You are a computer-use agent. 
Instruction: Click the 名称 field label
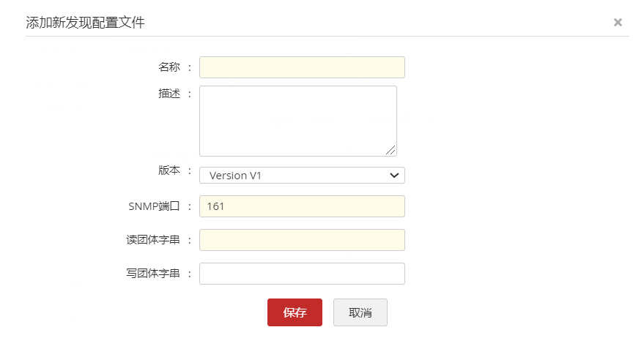click(169, 67)
